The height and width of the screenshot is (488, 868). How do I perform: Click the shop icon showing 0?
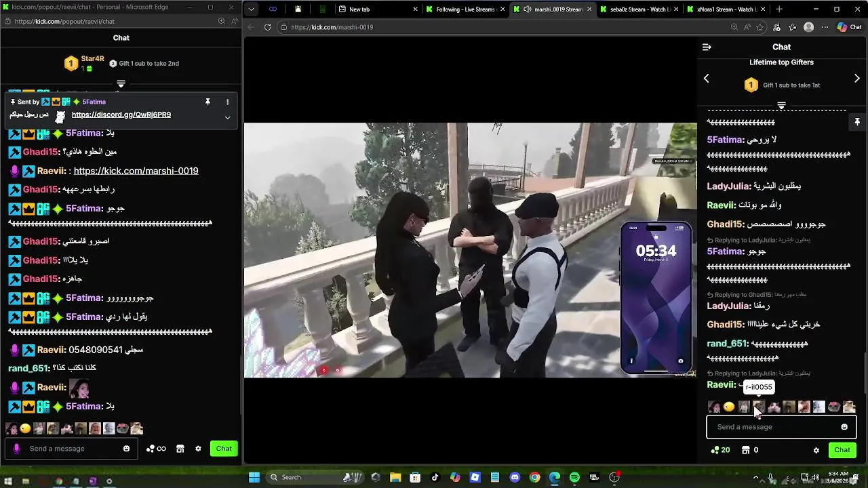(x=745, y=450)
